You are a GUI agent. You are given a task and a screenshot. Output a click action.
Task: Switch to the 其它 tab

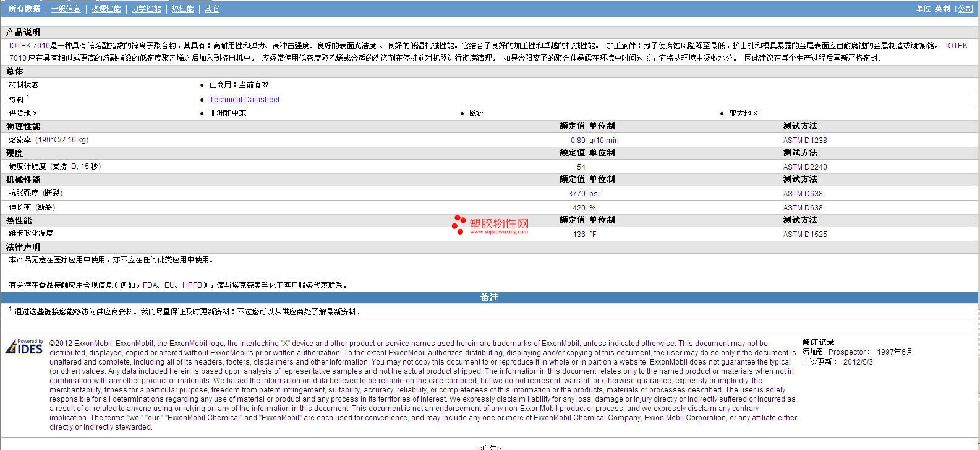pyautogui.click(x=211, y=9)
